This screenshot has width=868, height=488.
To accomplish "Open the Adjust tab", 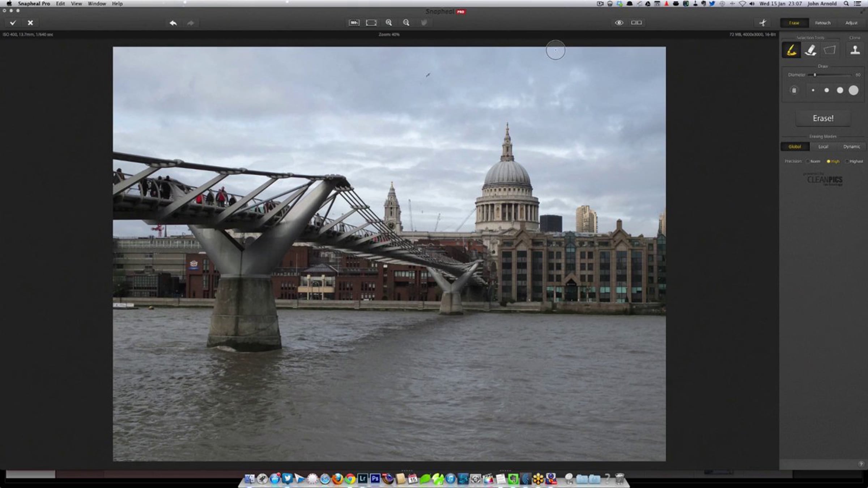I will (x=851, y=23).
